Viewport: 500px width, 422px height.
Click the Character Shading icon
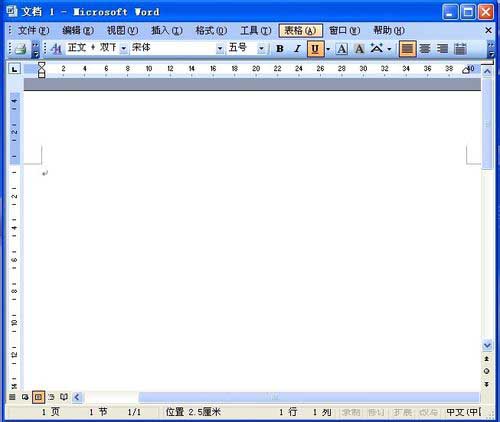359,49
